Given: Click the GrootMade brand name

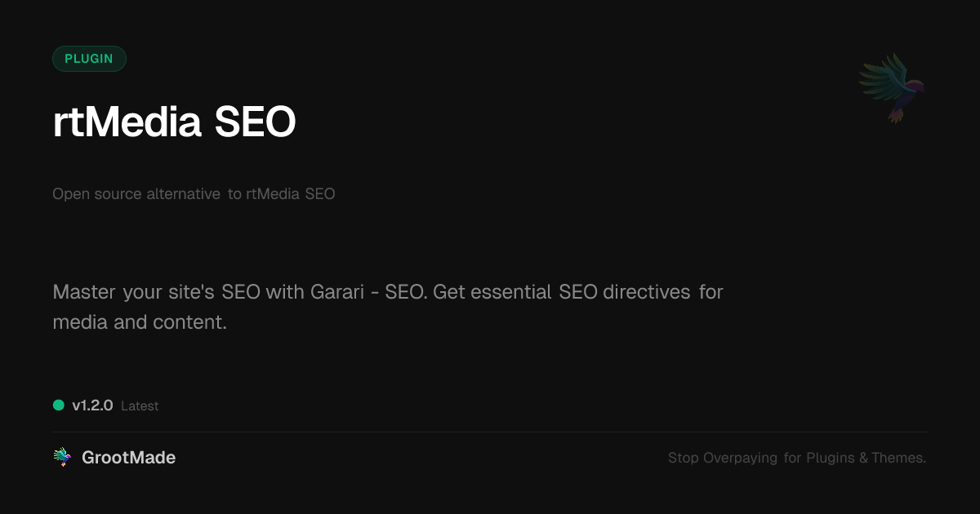Looking at the screenshot, I should tap(128, 458).
